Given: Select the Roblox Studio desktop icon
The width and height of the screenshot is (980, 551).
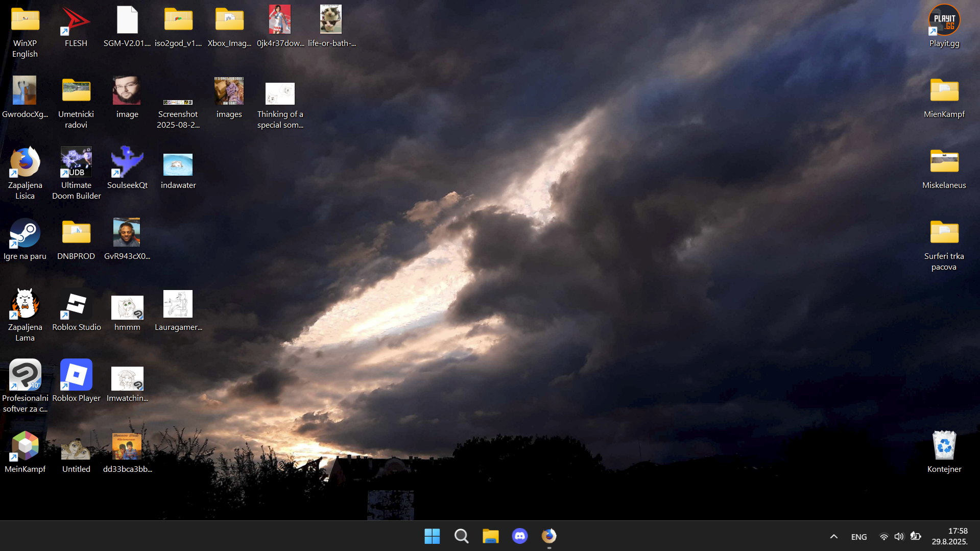Looking at the screenshot, I should [76, 305].
